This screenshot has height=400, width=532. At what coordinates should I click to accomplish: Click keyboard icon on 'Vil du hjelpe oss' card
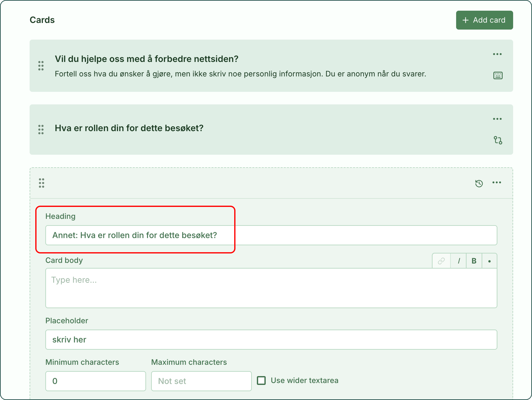coord(498,75)
